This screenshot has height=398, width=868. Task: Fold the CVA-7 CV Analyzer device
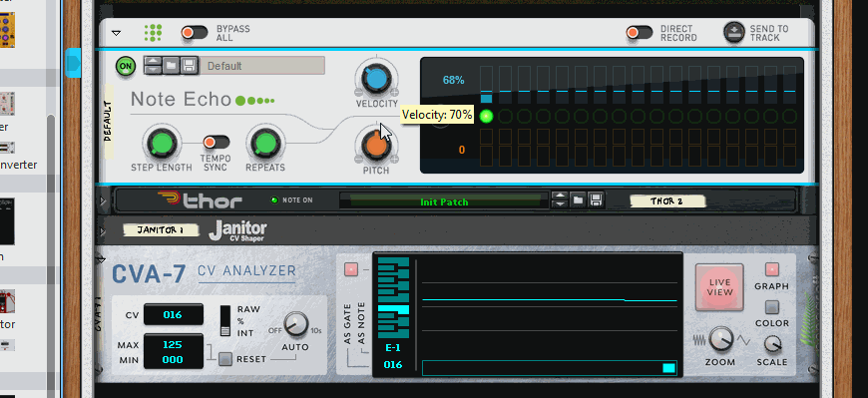tap(102, 259)
